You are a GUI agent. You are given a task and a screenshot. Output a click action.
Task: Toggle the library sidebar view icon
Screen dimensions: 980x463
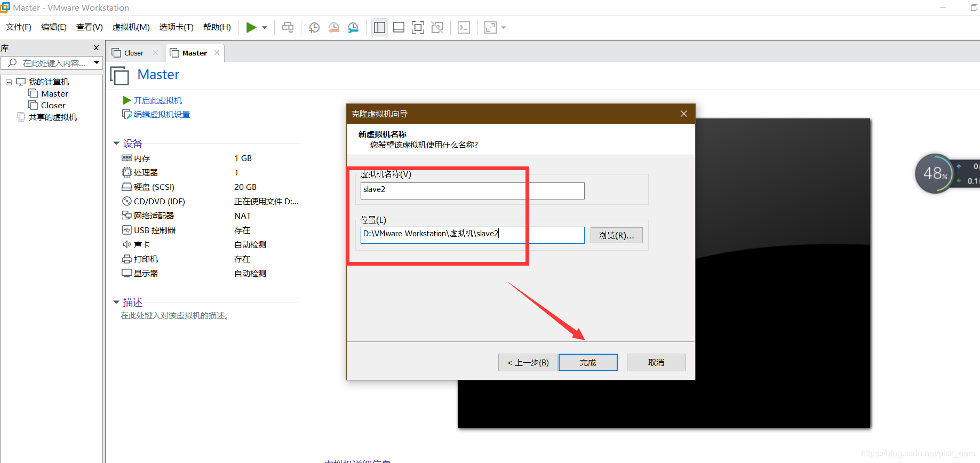tap(379, 27)
